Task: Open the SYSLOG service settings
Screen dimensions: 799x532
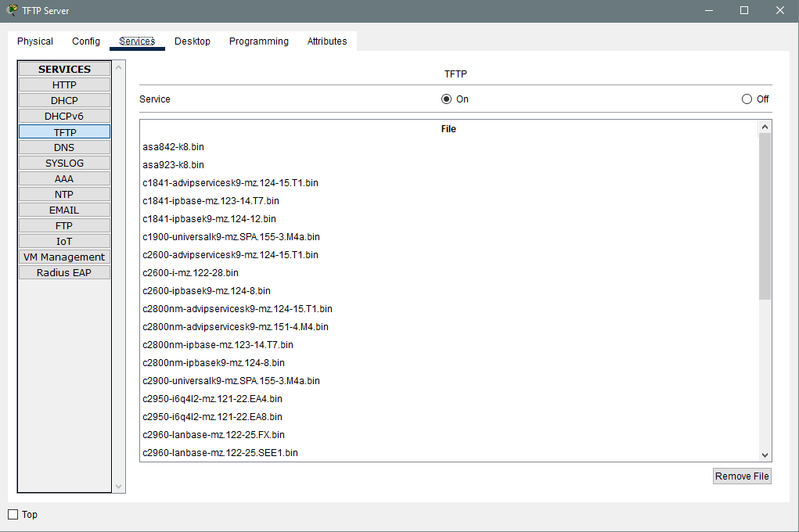Action: click(64, 163)
